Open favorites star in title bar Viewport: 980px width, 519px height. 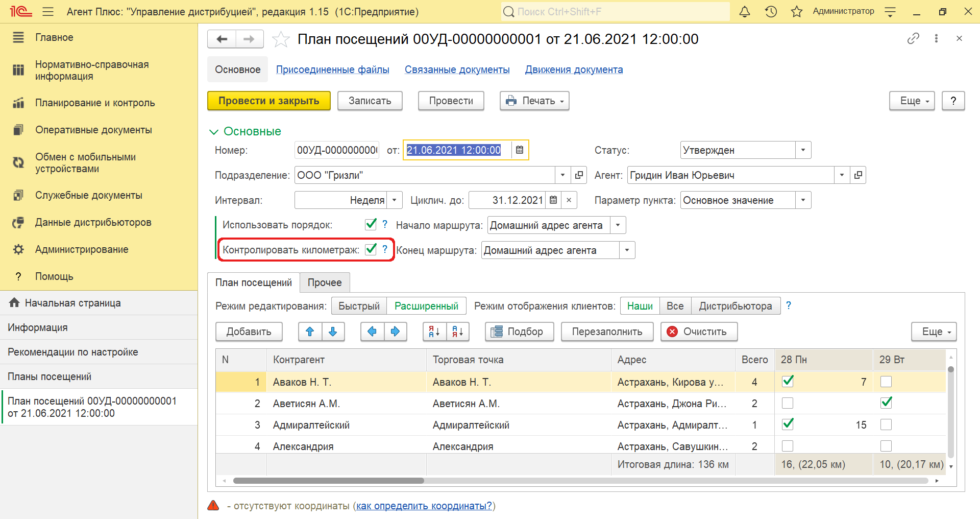pos(797,11)
